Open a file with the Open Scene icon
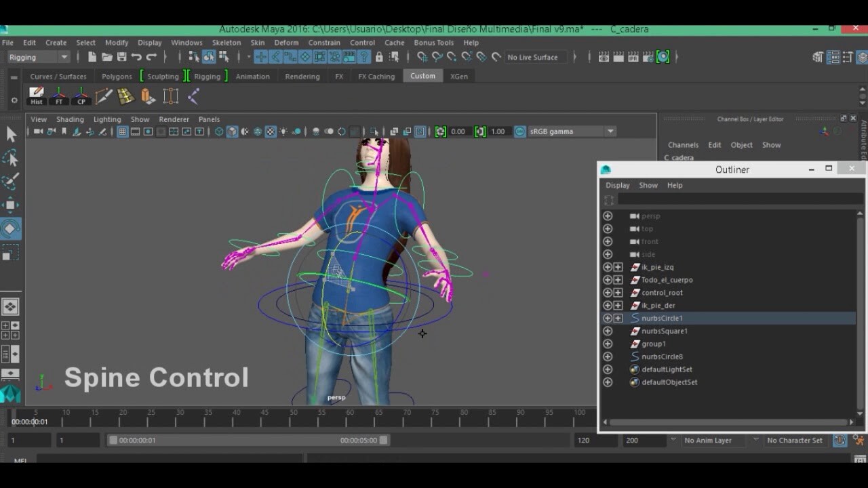The width and height of the screenshot is (868, 488). (x=108, y=58)
